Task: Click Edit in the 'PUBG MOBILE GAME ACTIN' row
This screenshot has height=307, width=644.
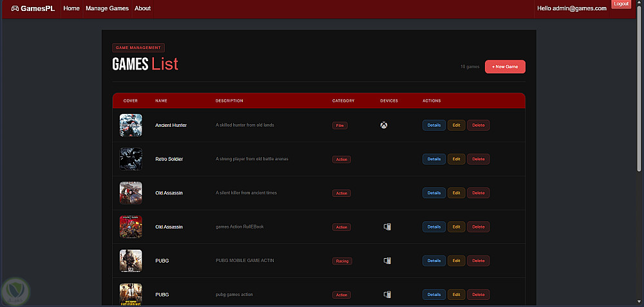Action: pos(457,261)
